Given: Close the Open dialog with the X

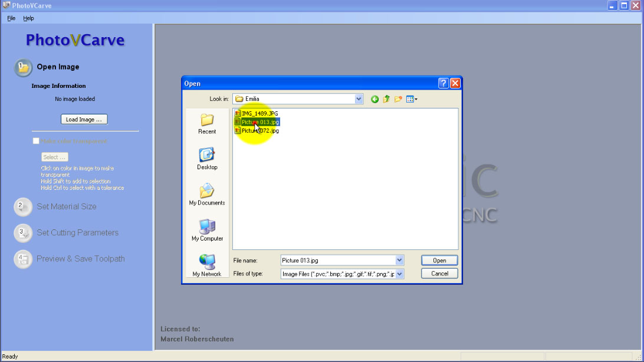Looking at the screenshot, I should 455,83.
